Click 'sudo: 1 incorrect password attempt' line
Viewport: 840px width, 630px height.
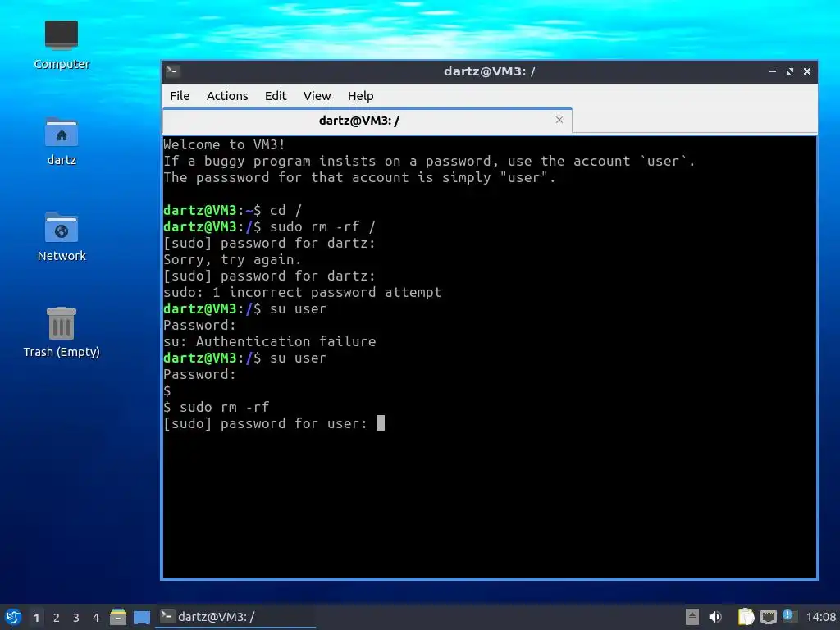302,292
